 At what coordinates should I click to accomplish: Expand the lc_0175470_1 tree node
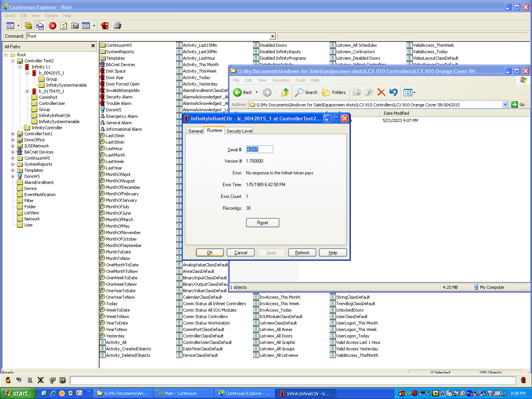click(27, 91)
